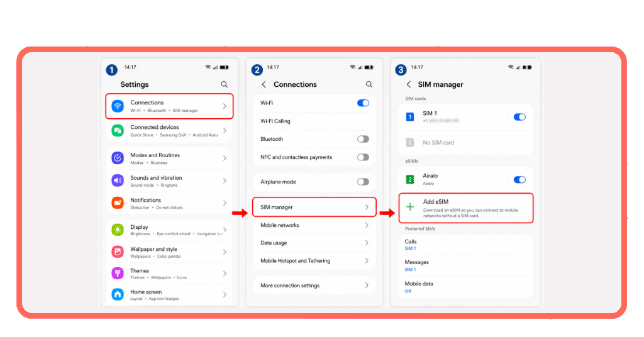Open Wi-Fi Calling settings
The width and height of the screenshot is (644, 337).
314,121
